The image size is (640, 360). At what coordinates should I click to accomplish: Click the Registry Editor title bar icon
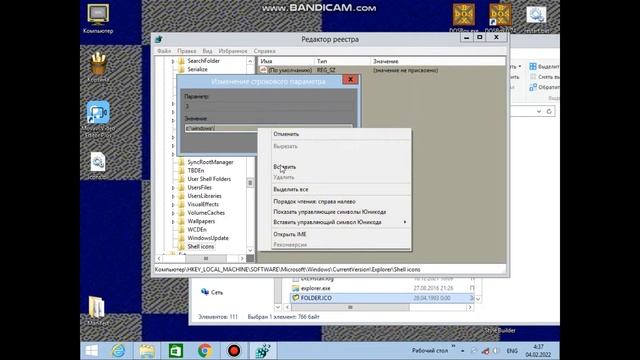[x=159, y=39]
